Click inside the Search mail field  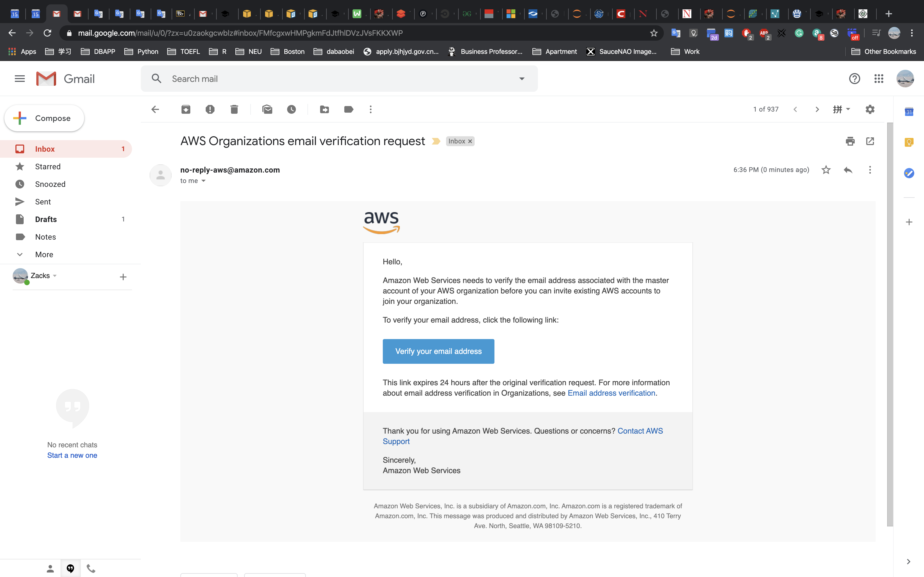point(336,79)
